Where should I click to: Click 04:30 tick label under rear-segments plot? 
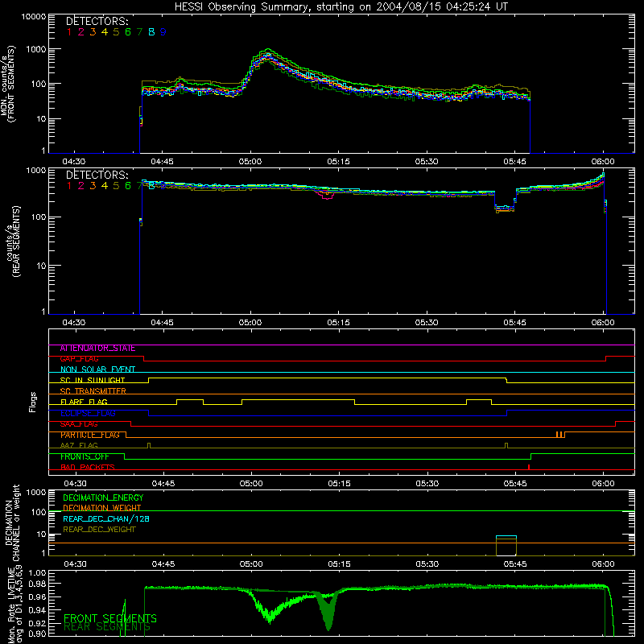click(74, 323)
